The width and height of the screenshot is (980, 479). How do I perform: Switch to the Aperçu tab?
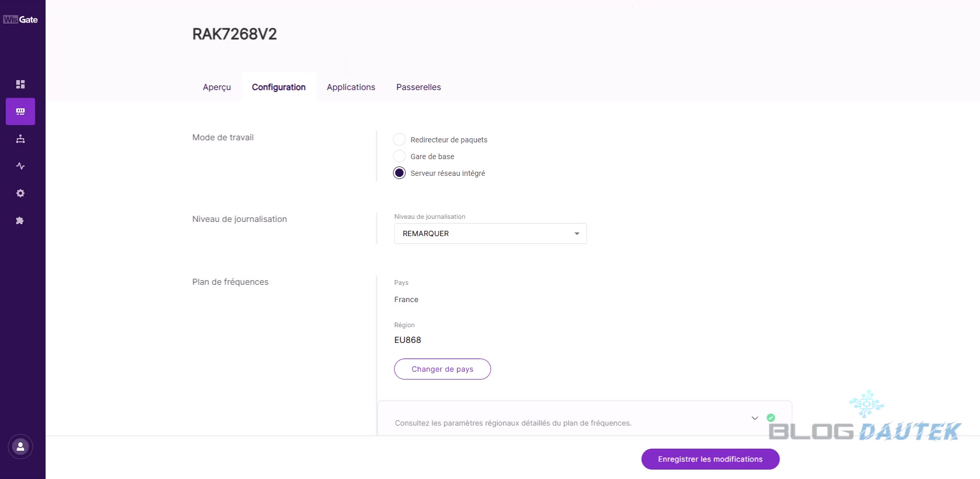click(x=217, y=87)
